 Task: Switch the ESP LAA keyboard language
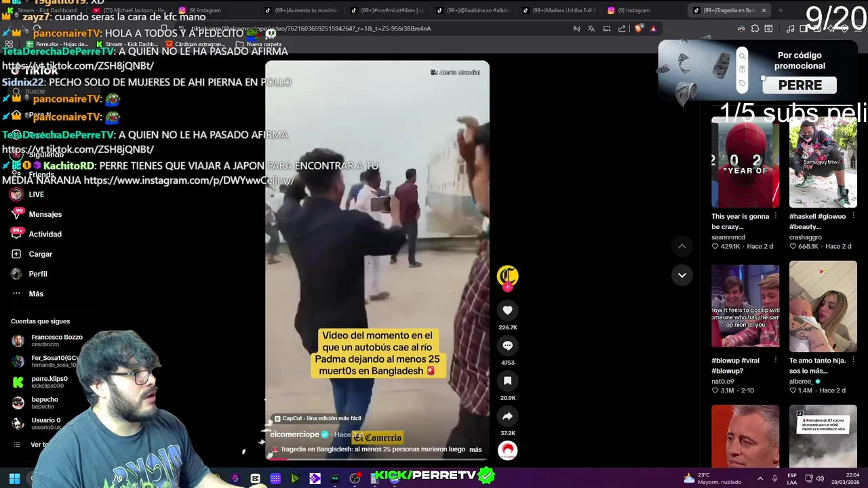(792, 479)
